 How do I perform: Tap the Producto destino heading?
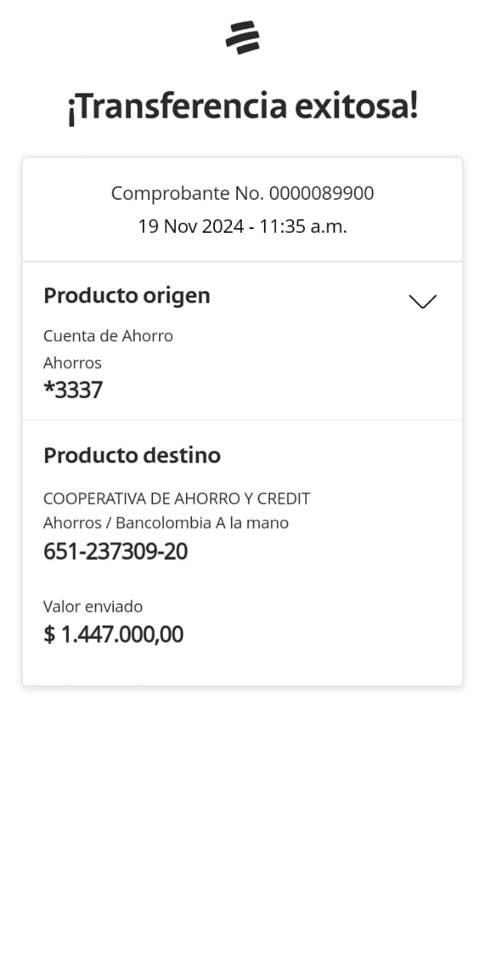point(132,456)
